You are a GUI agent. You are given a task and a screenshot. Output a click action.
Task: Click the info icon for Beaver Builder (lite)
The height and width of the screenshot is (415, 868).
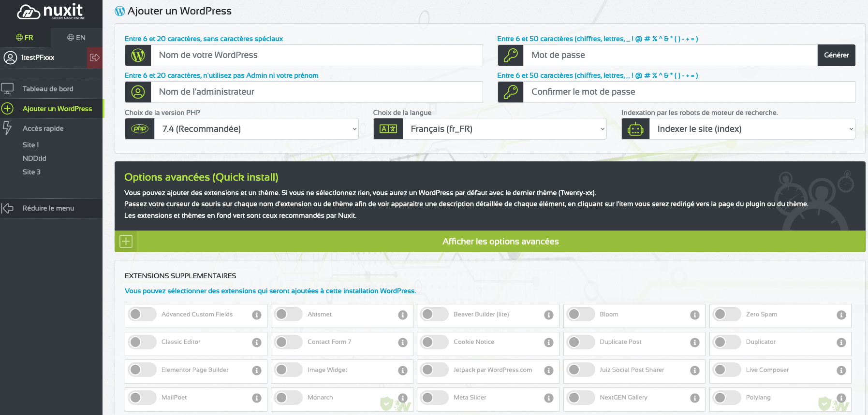(x=549, y=315)
